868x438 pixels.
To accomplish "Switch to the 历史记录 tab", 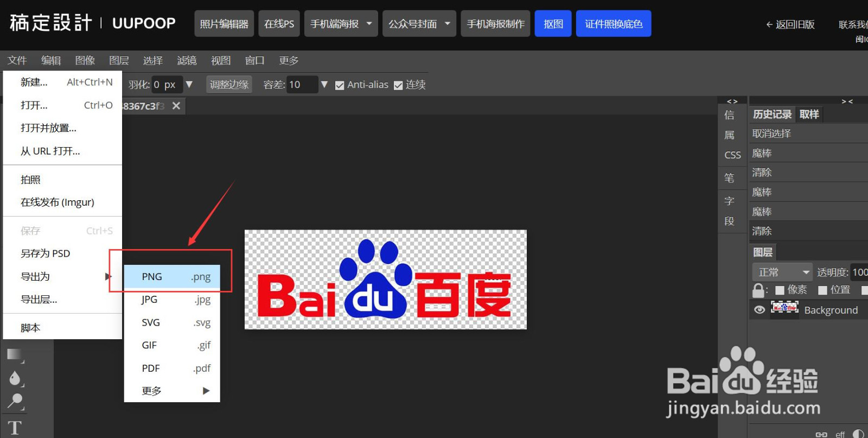I will (x=773, y=115).
